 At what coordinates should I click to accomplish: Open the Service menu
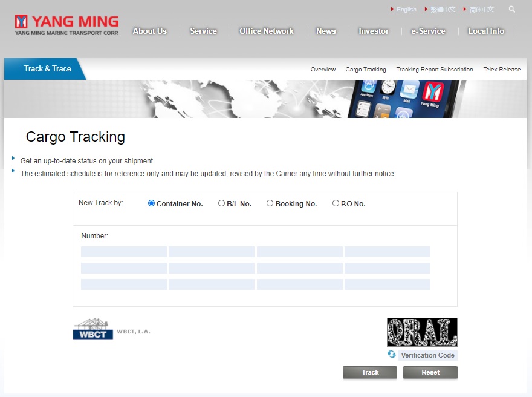coord(203,31)
